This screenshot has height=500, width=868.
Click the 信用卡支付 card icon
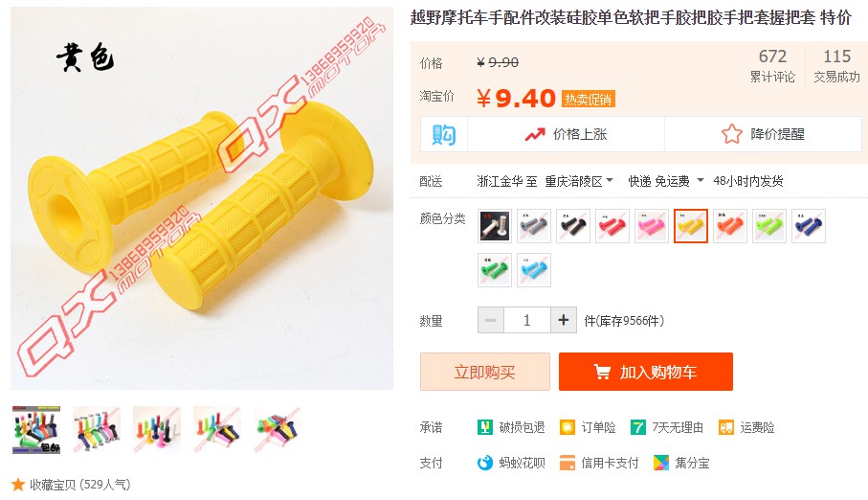567,463
